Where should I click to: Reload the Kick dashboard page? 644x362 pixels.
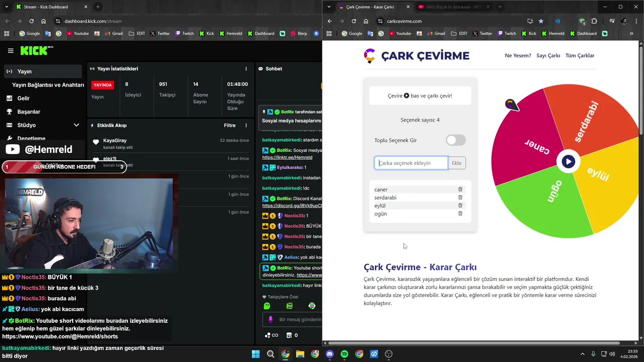(x=31, y=21)
